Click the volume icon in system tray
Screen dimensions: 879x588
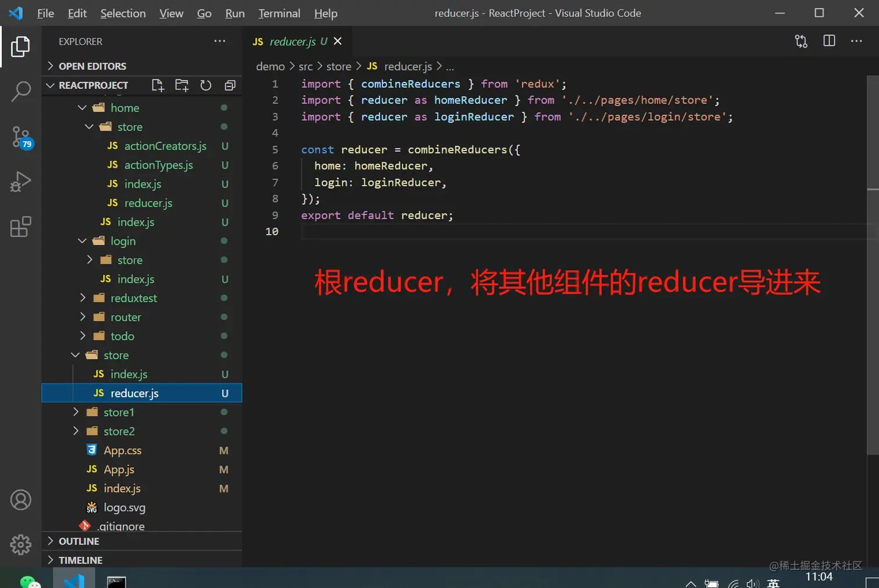coord(753,584)
